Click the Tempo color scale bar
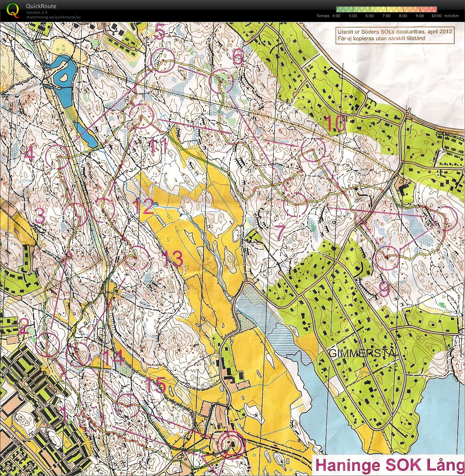This screenshot has width=465, height=476. (x=386, y=9)
